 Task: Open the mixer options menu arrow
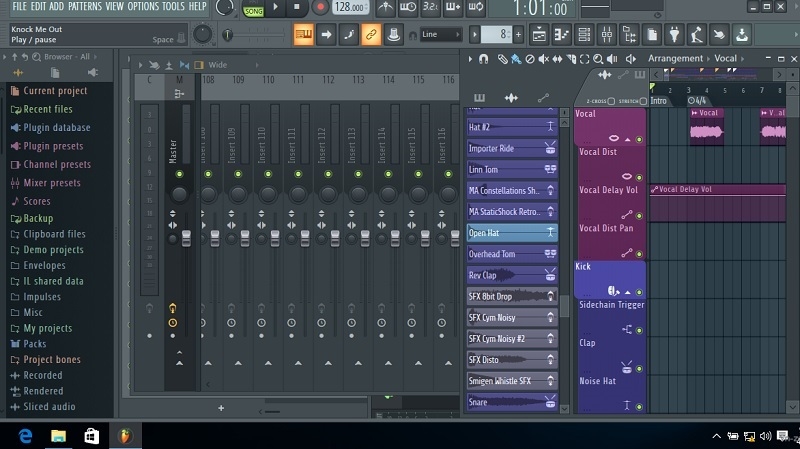[x=140, y=65]
